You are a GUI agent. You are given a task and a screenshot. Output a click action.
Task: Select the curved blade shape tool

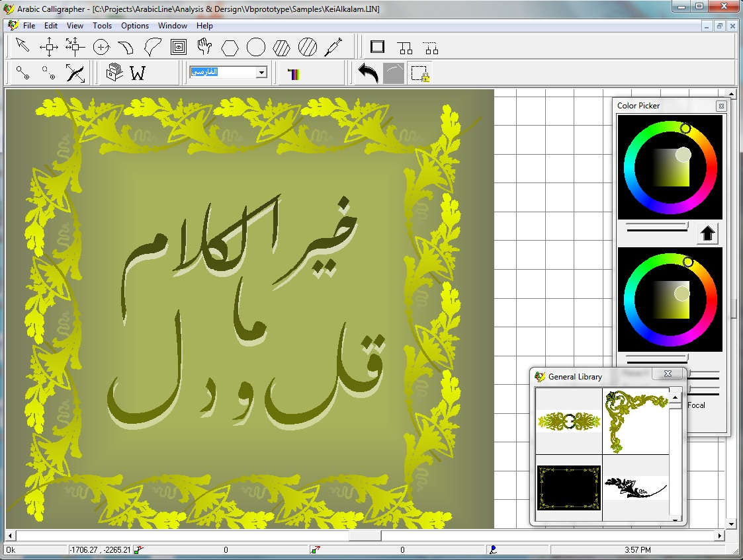point(126,48)
